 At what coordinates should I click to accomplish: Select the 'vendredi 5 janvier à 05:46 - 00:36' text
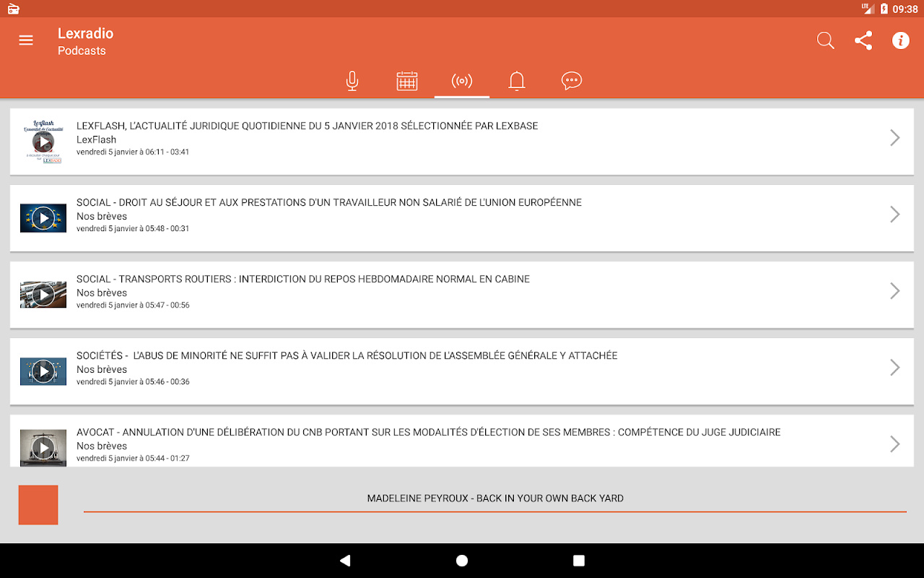(x=133, y=382)
